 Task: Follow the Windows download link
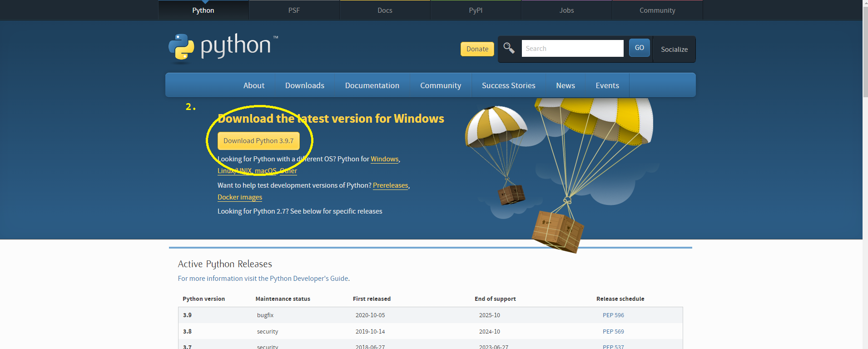[385, 159]
